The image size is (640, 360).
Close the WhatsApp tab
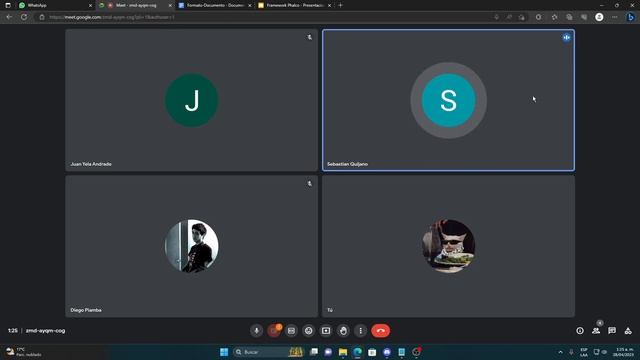coord(90,5)
